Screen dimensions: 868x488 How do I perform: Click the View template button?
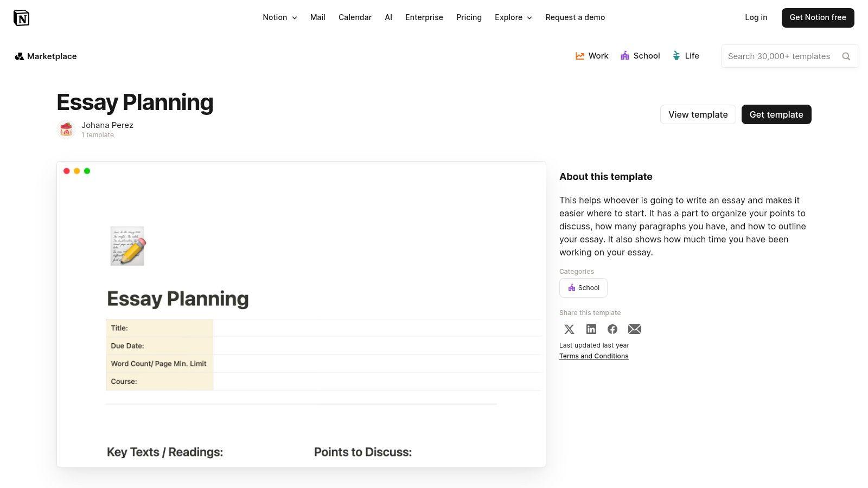pos(698,114)
